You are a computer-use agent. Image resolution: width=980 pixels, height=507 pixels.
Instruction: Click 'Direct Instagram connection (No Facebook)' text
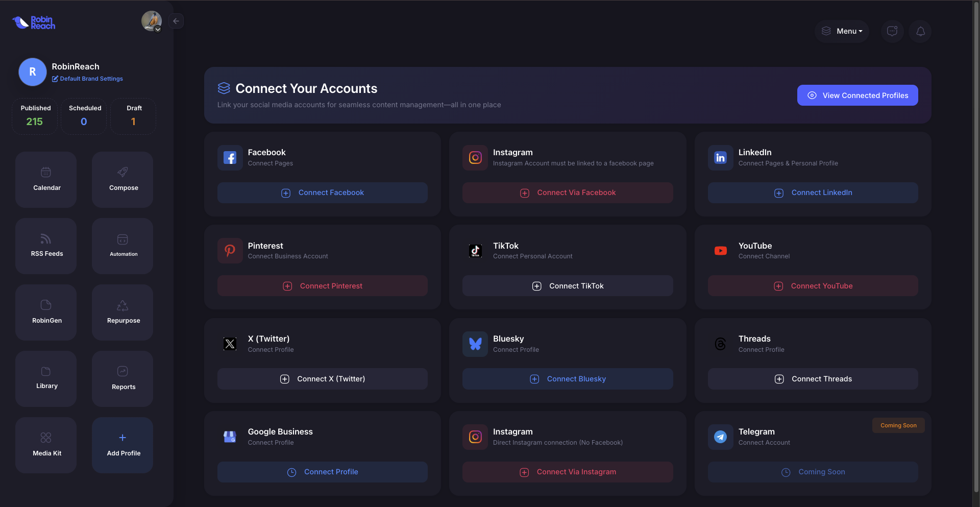558,443
